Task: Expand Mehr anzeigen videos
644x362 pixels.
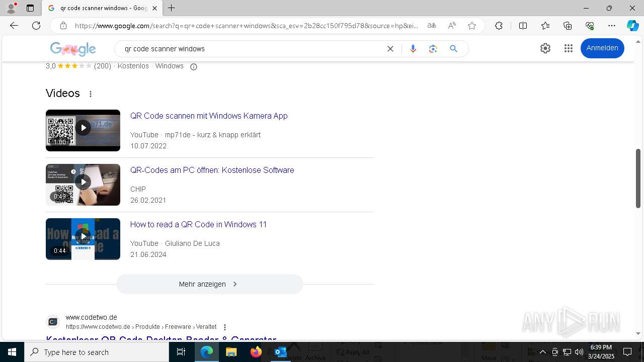Action: 210,284
